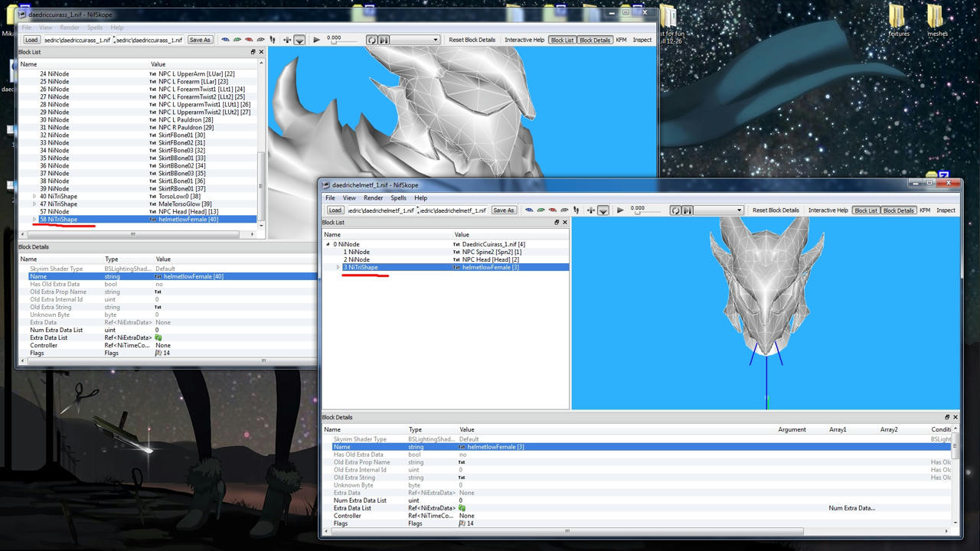Close the Block List panel in daedriccuirass window
Screen dimensions: 980x551
(261, 52)
